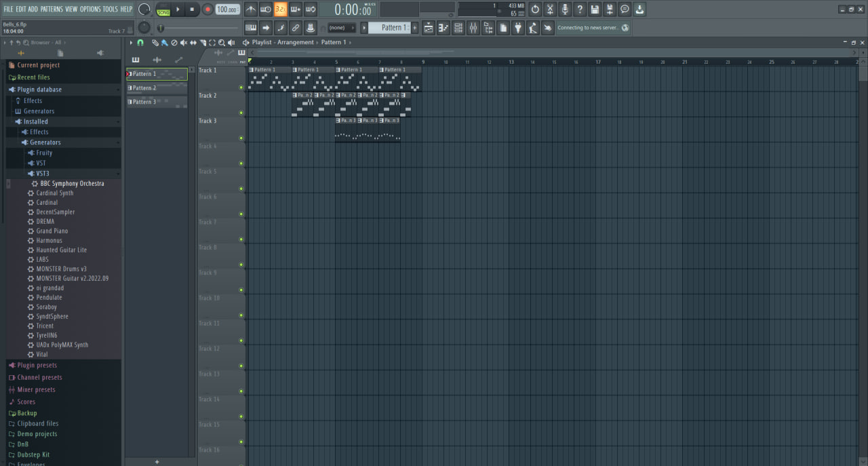Mute Track 2 with its green dot
Screen dimensions: 868x466
tap(241, 113)
